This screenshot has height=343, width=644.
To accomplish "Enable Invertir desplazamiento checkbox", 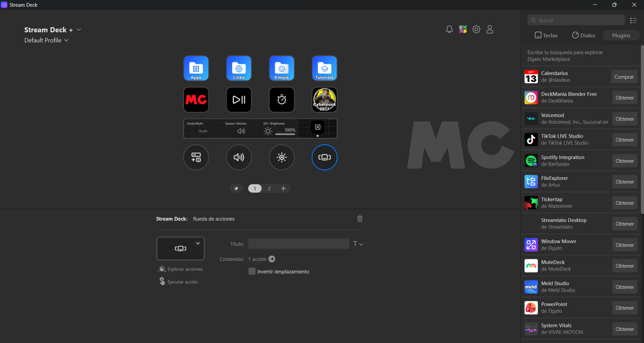I will (x=252, y=271).
